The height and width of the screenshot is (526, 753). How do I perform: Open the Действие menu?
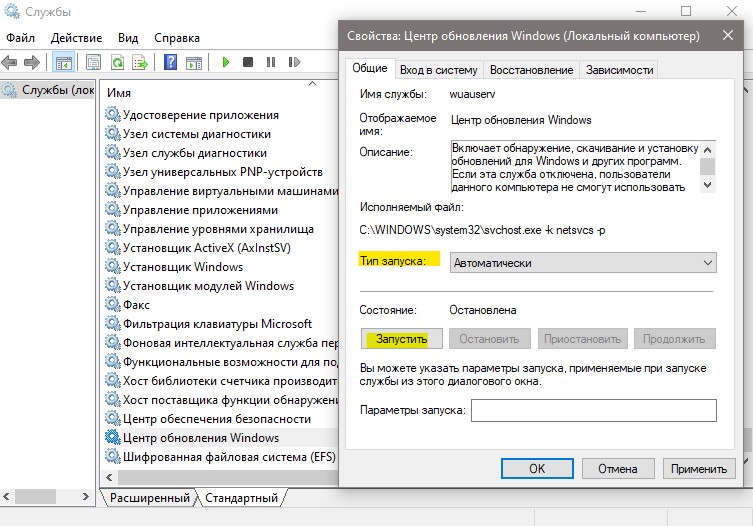click(x=76, y=37)
